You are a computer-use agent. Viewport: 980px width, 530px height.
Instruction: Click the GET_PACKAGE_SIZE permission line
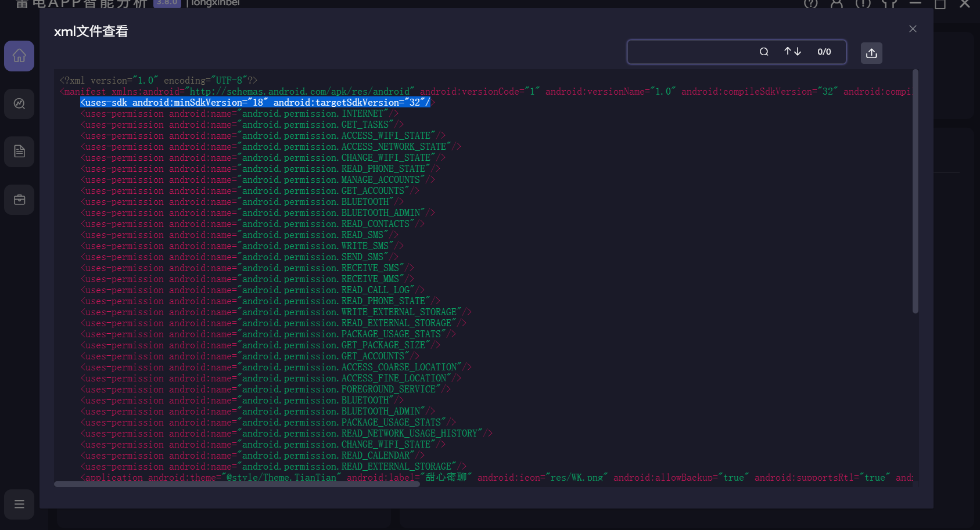coord(260,345)
